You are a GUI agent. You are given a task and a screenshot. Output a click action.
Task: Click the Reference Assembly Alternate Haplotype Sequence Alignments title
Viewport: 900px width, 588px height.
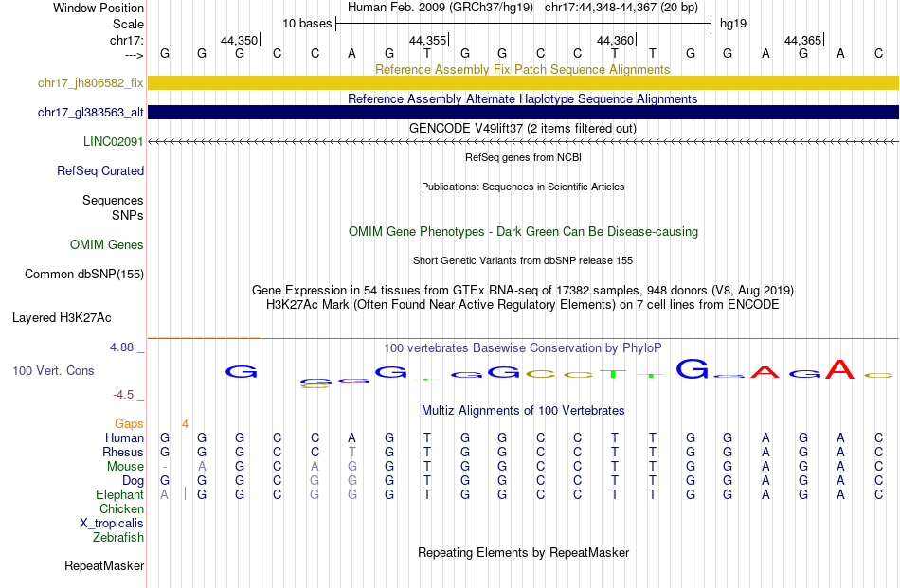coord(522,98)
